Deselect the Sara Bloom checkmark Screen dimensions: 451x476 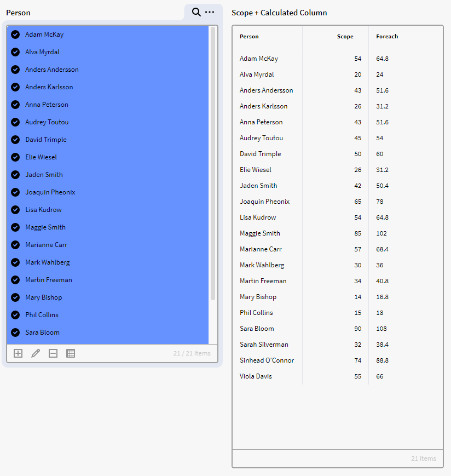(15, 332)
